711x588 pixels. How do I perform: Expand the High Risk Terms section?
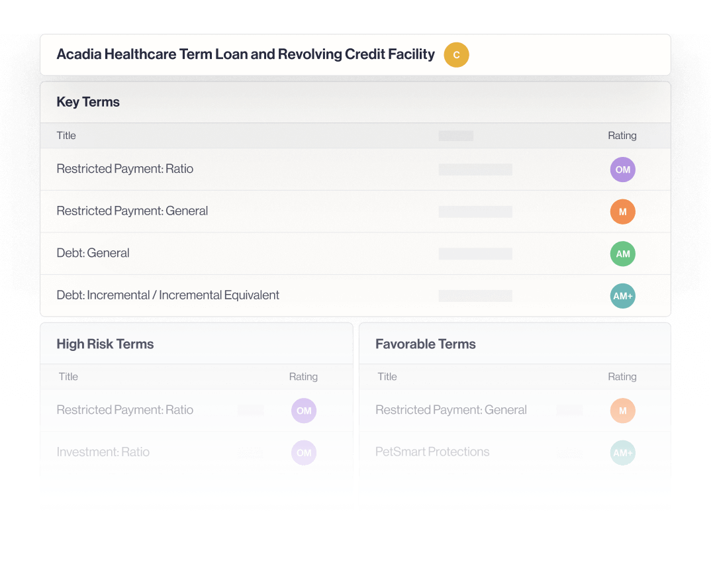coord(105,344)
